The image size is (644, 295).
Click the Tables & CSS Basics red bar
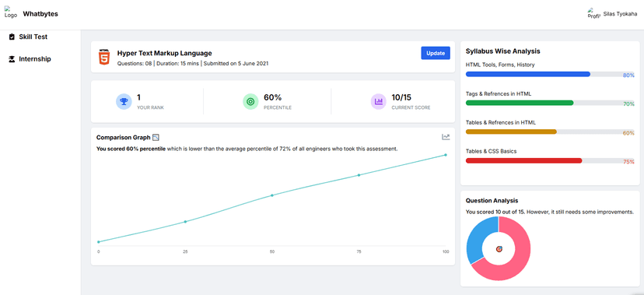(x=523, y=160)
